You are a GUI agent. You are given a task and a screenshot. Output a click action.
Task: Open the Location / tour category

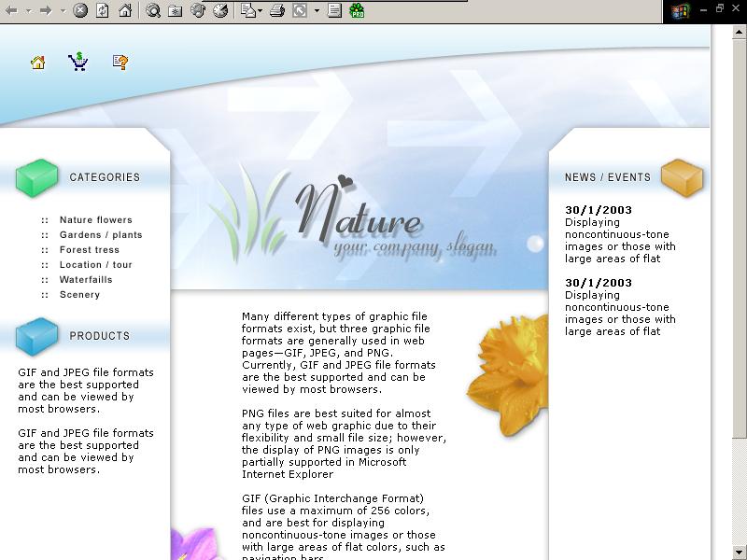(x=96, y=264)
